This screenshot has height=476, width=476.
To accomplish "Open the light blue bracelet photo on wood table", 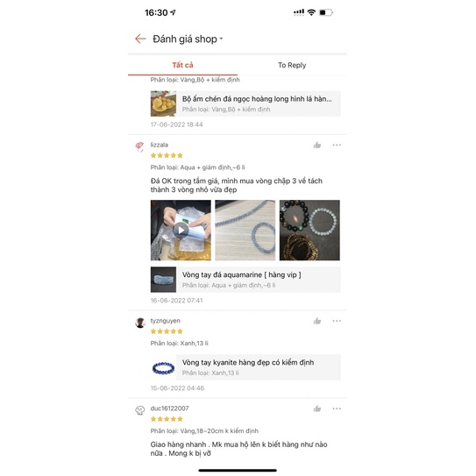I will pyautogui.click(x=245, y=230).
